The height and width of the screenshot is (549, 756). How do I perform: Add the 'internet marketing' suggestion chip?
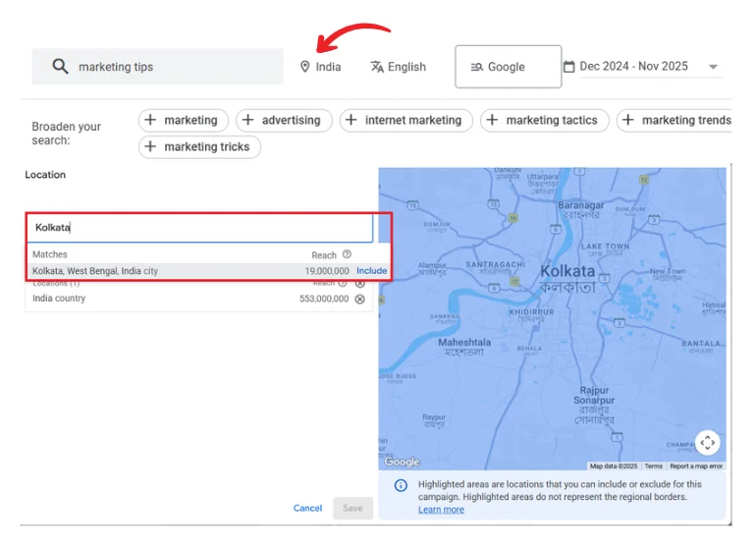point(405,121)
